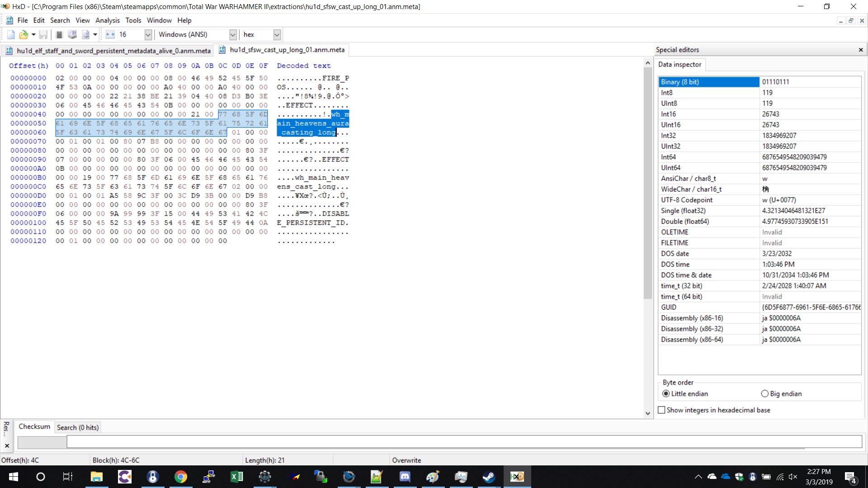Image resolution: width=868 pixels, height=488 pixels.
Task: Open Steam from the taskbar
Action: point(489,477)
